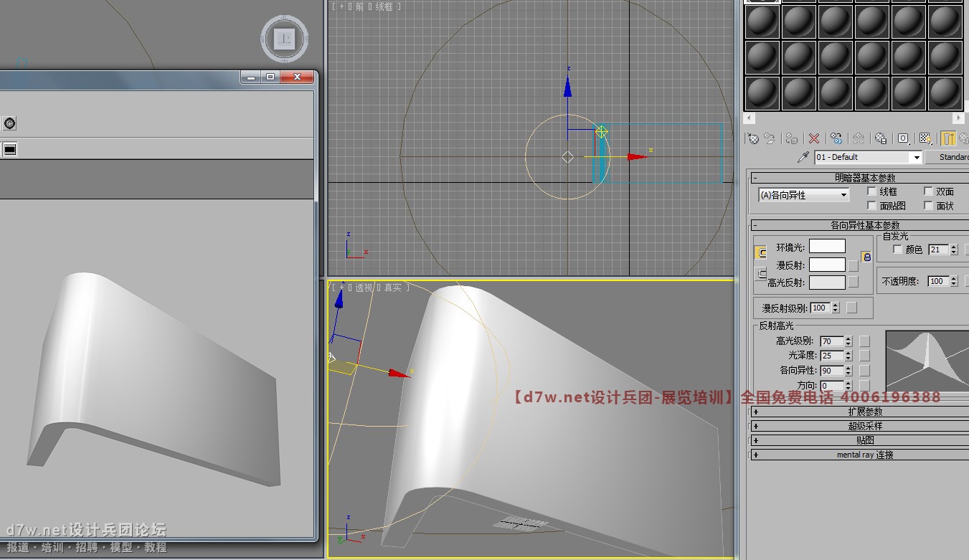Enable the 面状 checkbox
The width and height of the screenshot is (969, 560).
[x=928, y=206]
